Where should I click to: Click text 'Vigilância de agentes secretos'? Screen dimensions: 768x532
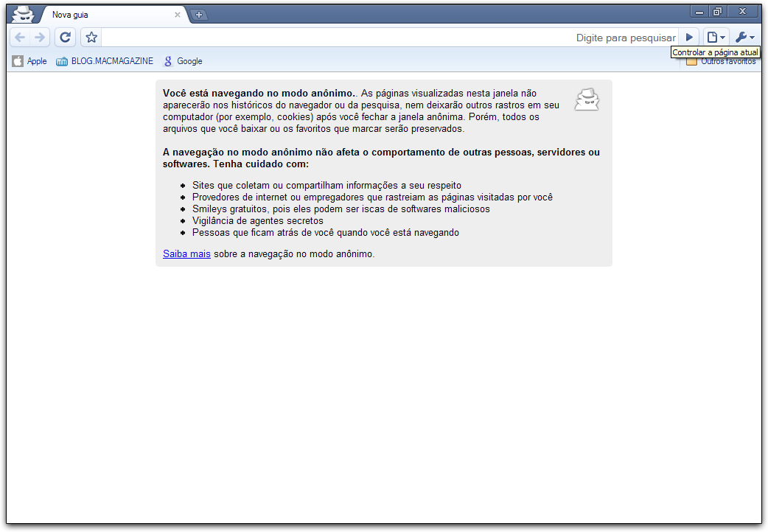coord(258,221)
